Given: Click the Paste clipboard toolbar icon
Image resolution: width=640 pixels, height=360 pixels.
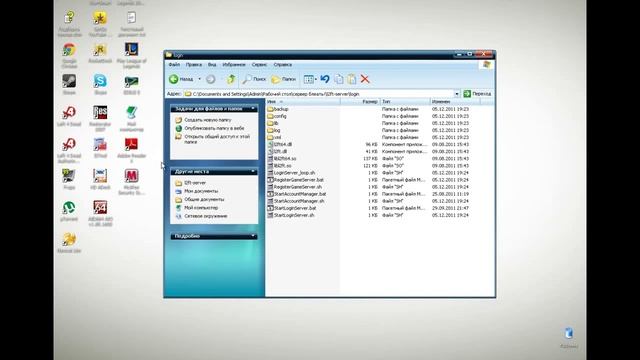Looking at the screenshot, I should pos(352,79).
